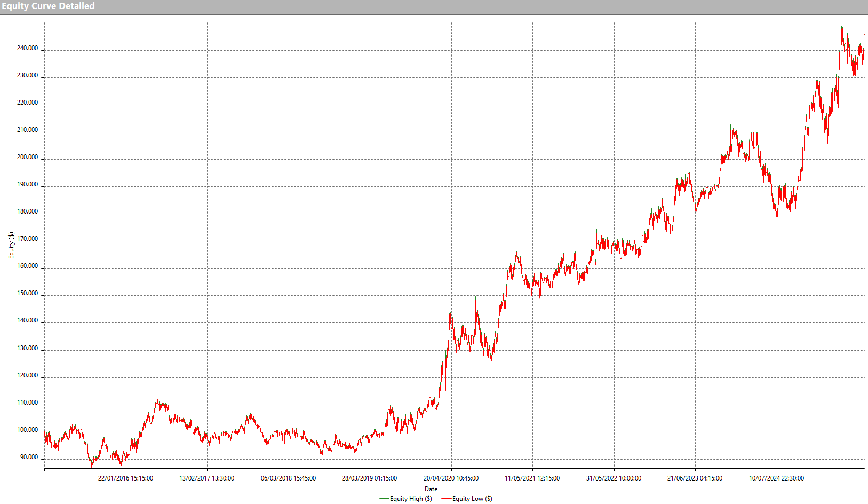868x504 pixels.
Task: Select the 28/03/2019 01:15:00 date label
Action: point(369,478)
